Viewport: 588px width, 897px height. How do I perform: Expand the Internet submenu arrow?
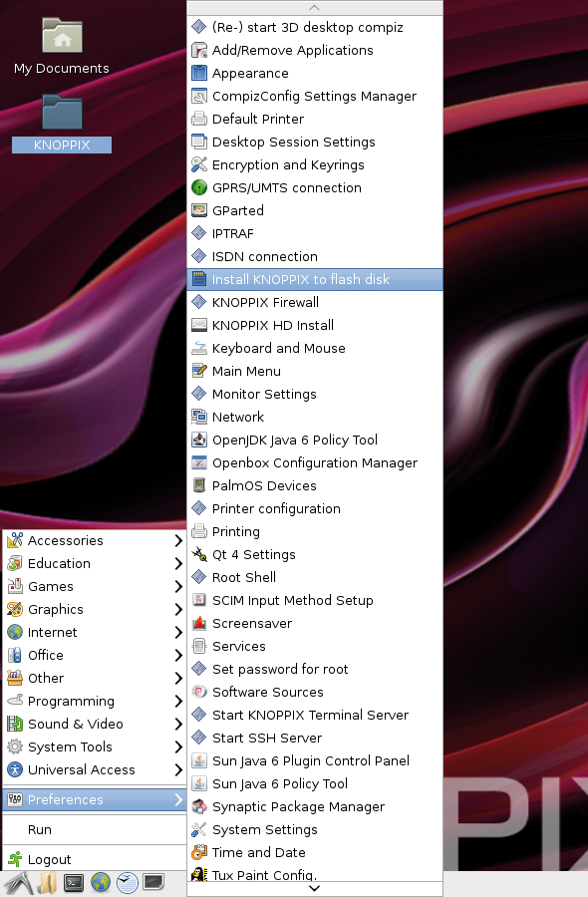tap(177, 632)
